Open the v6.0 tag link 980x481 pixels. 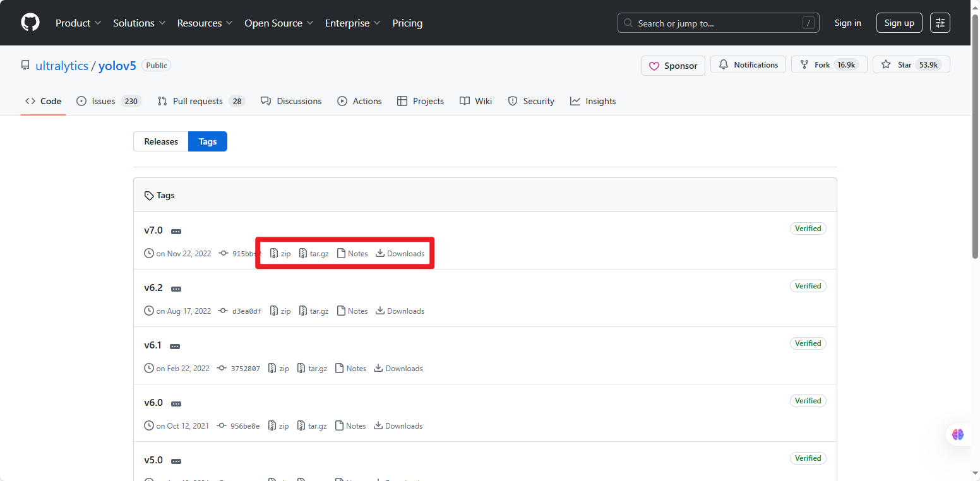coord(153,403)
